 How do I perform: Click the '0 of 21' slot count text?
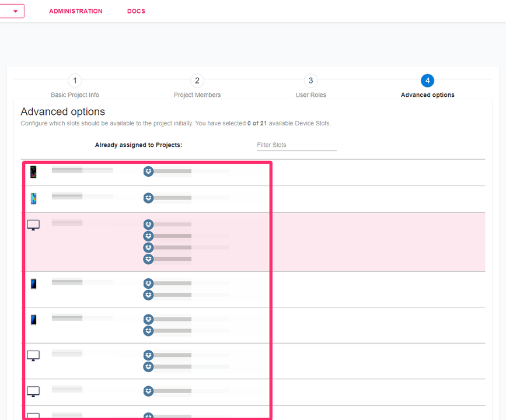(x=257, y=123)
